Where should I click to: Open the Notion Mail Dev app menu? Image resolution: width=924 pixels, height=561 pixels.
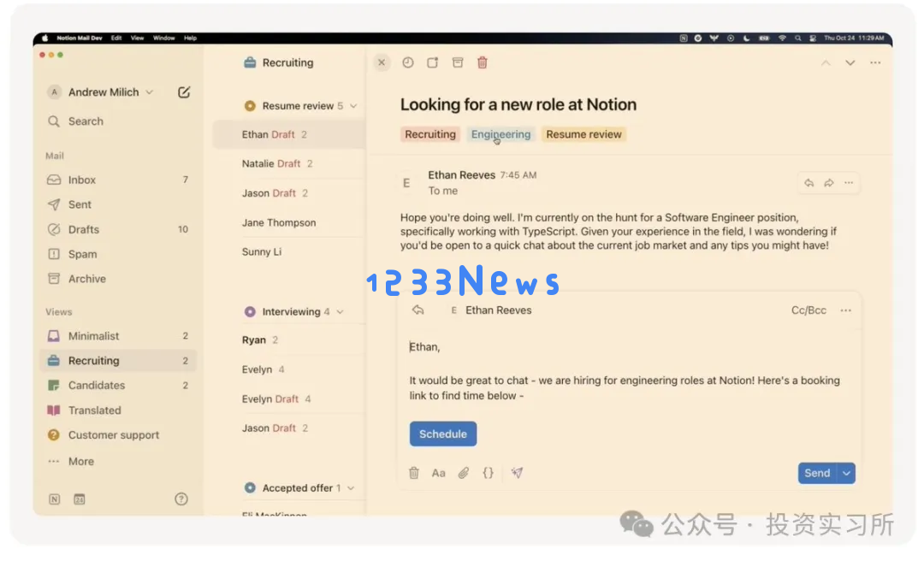(x=80, y=38)
